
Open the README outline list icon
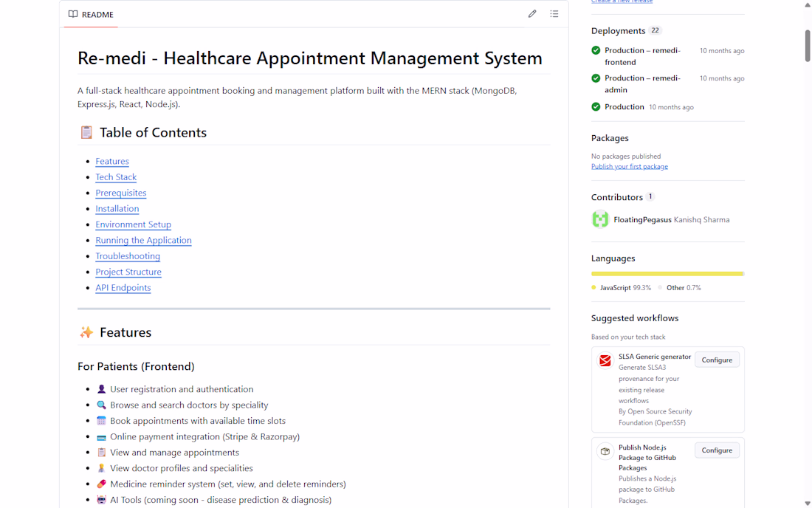[554, 14]
